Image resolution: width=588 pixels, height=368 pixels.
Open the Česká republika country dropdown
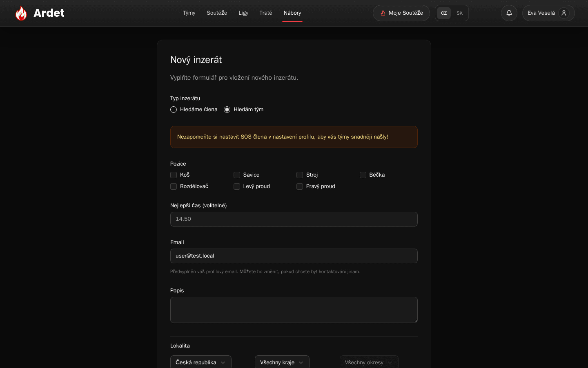[201, 362]
